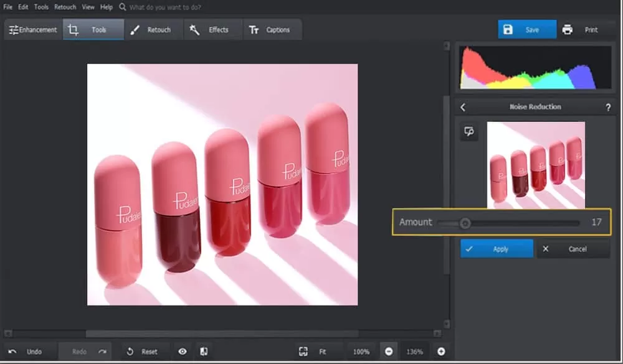Click the lipstick photo on canvas
Viewport: 623px width, 364px height.
pyautogui.click(x=222, y=185)
